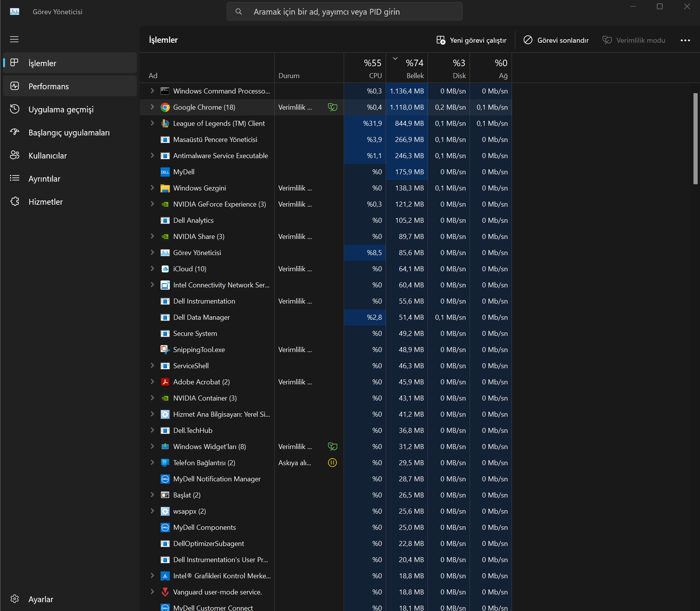Click the NVIDIA Share process icon
Viewport: 700px width, 611px height.
pyautogui.click(x=165, y=237)
